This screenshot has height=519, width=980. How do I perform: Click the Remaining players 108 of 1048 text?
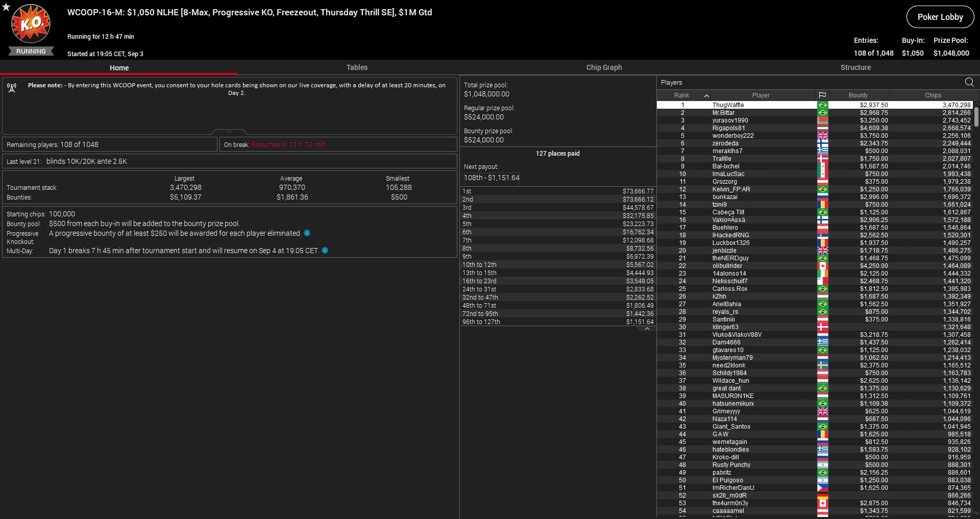pyautogui.click(x=53, y=144)
